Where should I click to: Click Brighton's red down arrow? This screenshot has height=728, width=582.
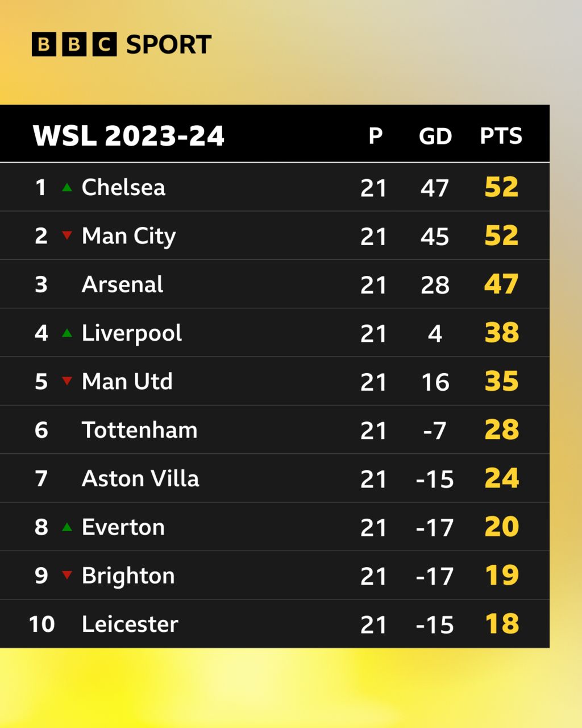click(x=67, y=575)
